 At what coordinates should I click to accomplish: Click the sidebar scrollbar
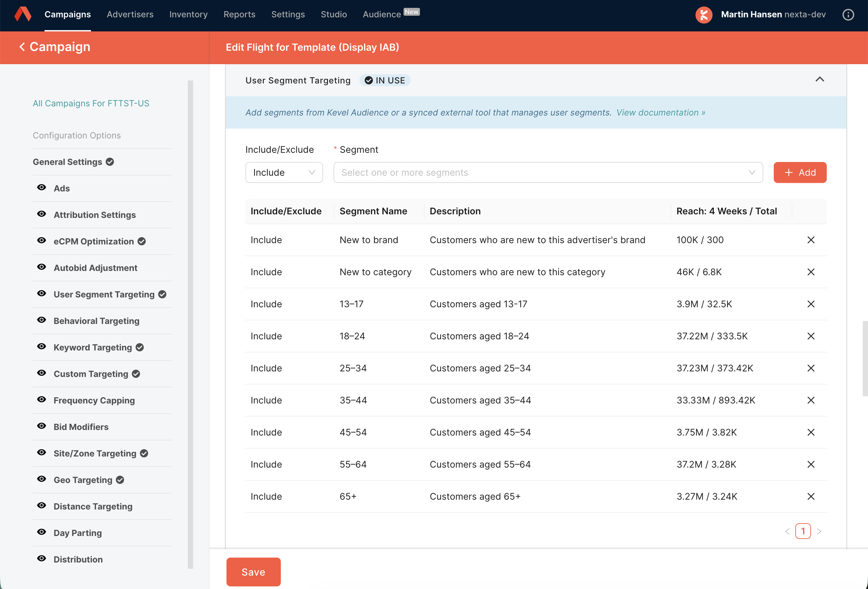190,324
